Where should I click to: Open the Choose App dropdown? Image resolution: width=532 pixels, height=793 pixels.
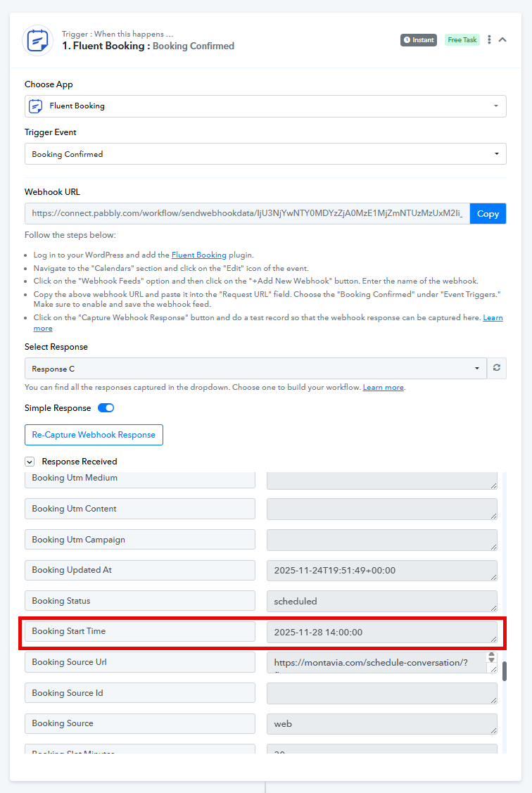click(265, 106)
